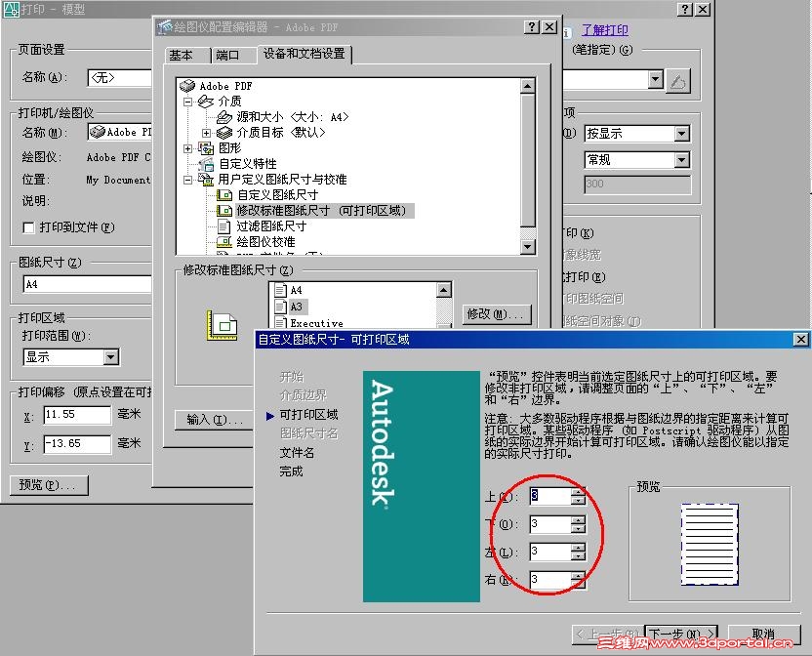Collapse 用户定义图纸尺寸与校准 tree node
812x656 pixels.
point(188,180)
